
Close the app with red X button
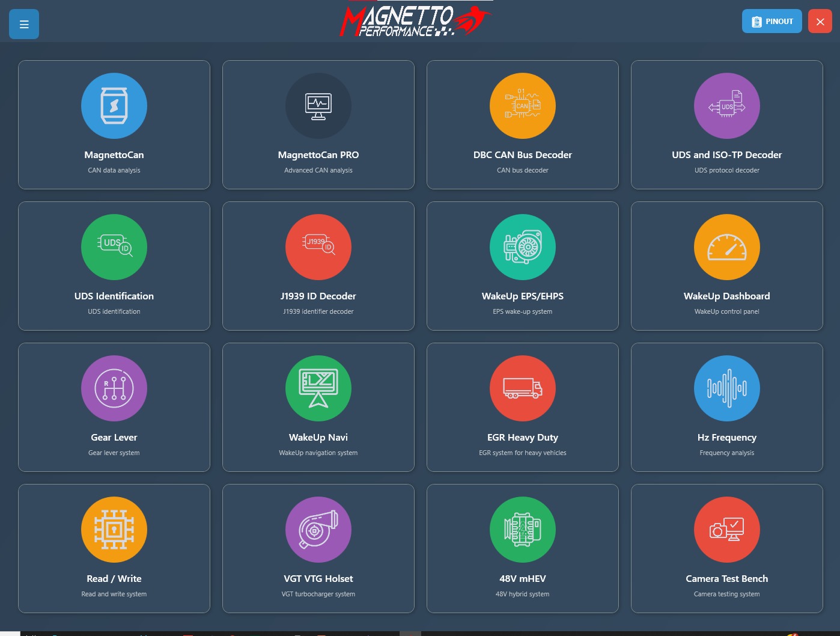pos(820,21)
